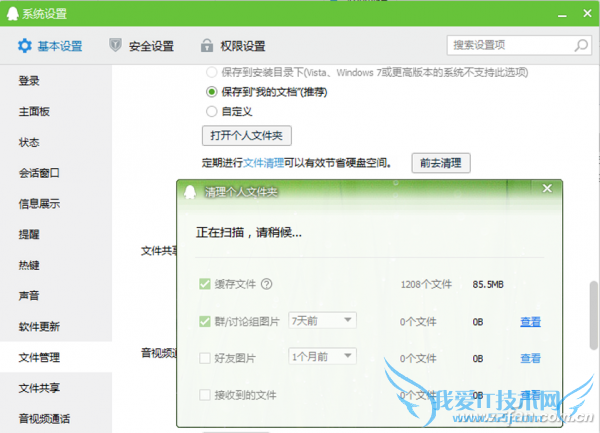Uncheck the 缓存文件 checkbox
The height and width of the screenshot is (433, 600).
[x=205, y=284]
